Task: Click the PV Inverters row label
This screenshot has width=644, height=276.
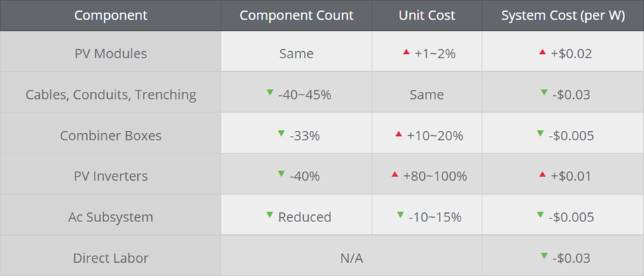Action: (x=111, y=177)
